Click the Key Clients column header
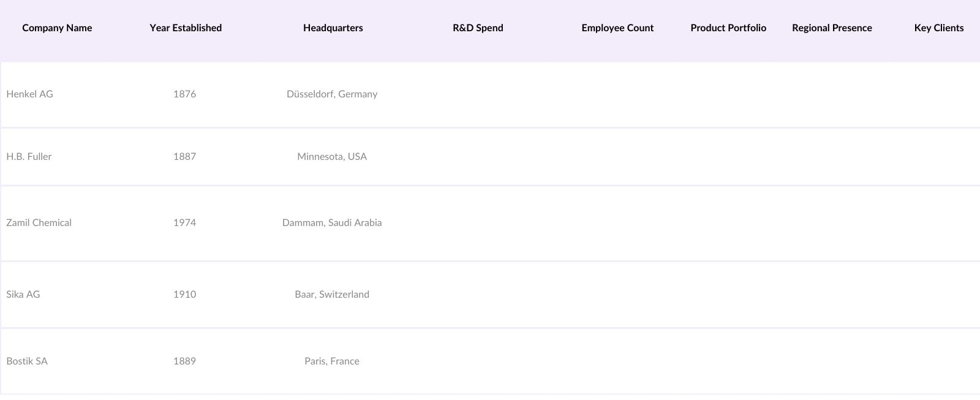 (x=938, y=28)
